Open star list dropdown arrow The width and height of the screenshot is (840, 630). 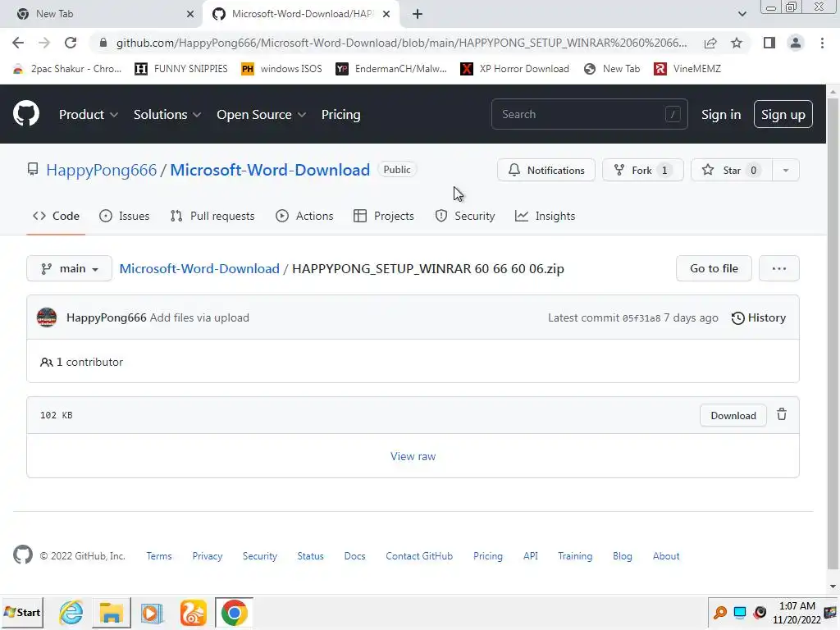pos(785,171)
